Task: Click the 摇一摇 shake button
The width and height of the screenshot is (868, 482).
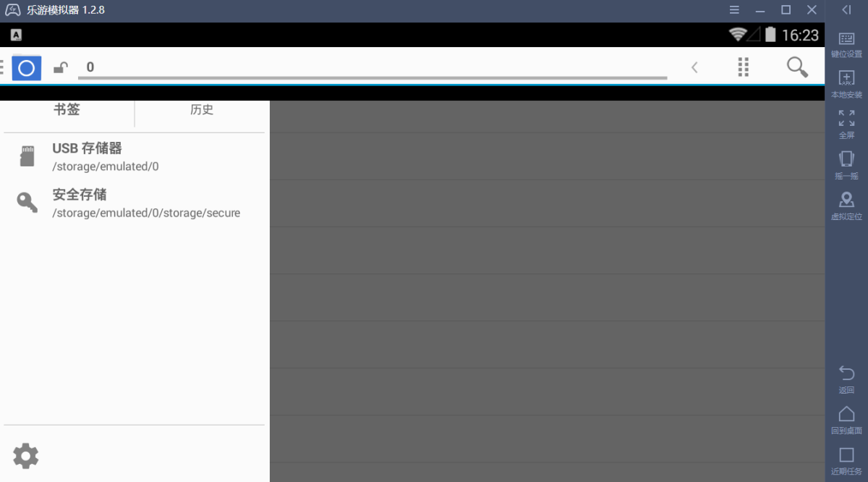Action: [x=846, y=165]
